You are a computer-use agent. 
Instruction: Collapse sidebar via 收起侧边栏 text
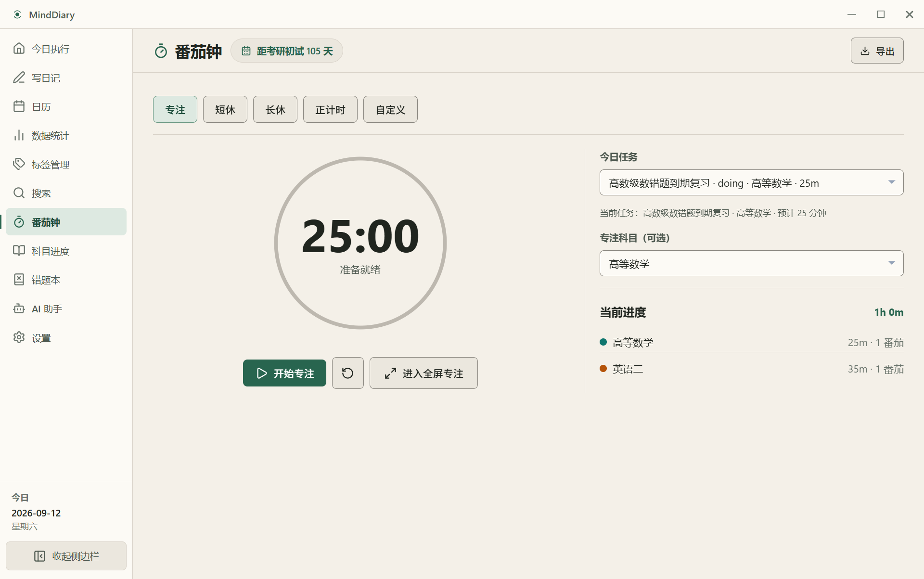[76, 556]
